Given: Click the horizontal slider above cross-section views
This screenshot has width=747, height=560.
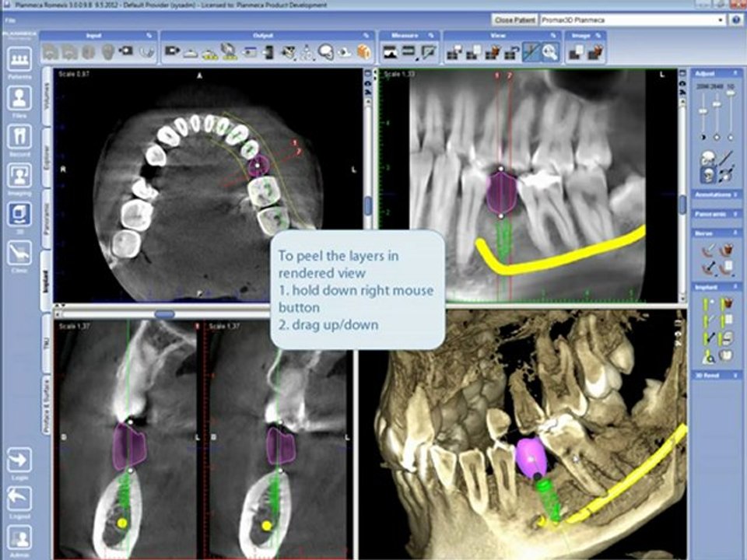Looking at the screenshot, I should point(165,314).
